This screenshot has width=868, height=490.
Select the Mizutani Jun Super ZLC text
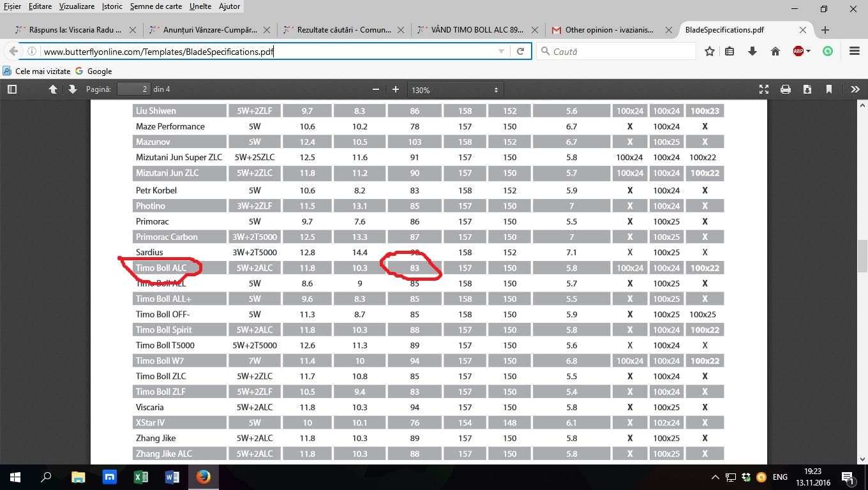point(179,157)
